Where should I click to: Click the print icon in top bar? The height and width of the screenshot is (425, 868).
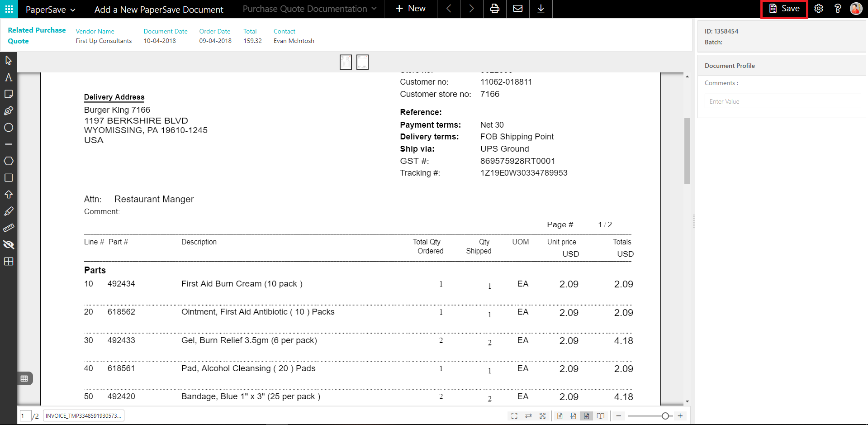[x=495, y=9]
